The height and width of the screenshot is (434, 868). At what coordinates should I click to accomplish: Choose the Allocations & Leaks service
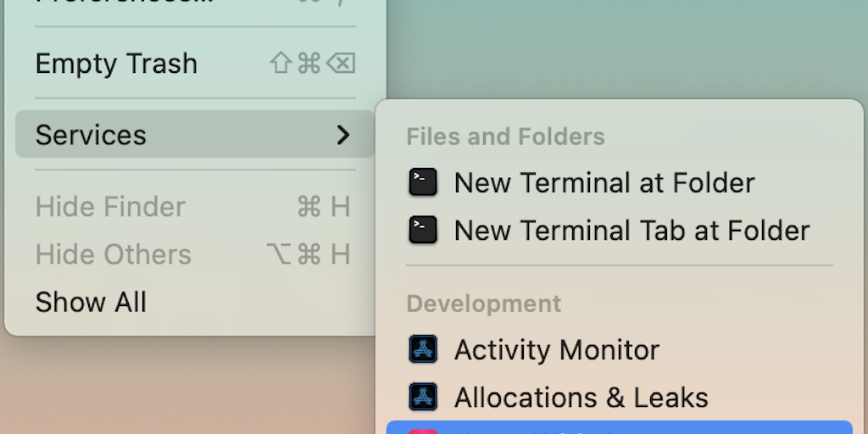pyautogui.click(x=581, y=397)
